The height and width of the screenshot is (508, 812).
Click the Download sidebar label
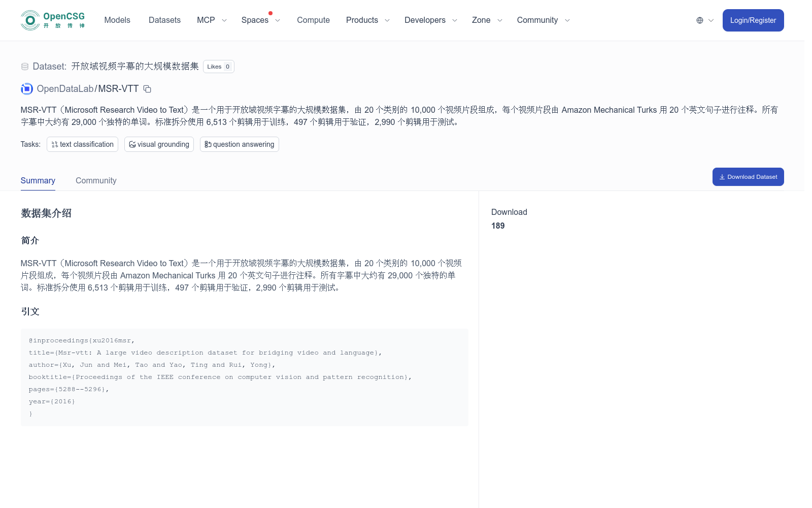point(509,212)
